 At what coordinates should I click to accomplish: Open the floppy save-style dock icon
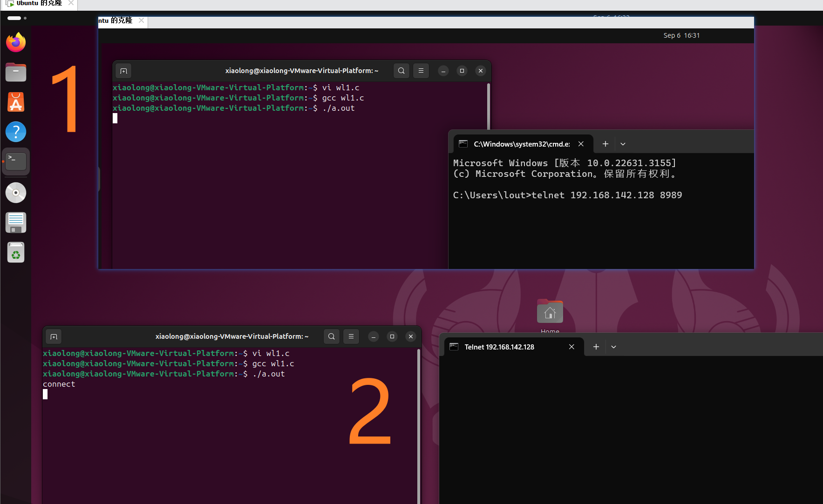point(16,222)
